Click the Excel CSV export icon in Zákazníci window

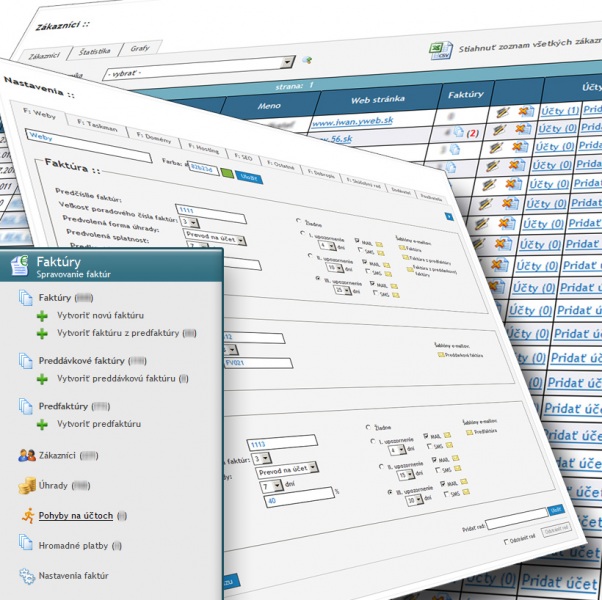(441, 50)
